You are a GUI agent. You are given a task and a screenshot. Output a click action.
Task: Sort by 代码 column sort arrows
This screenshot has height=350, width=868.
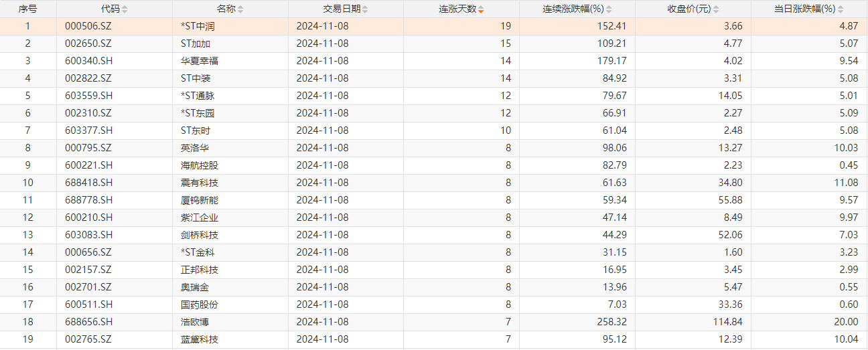coord(125,9)
